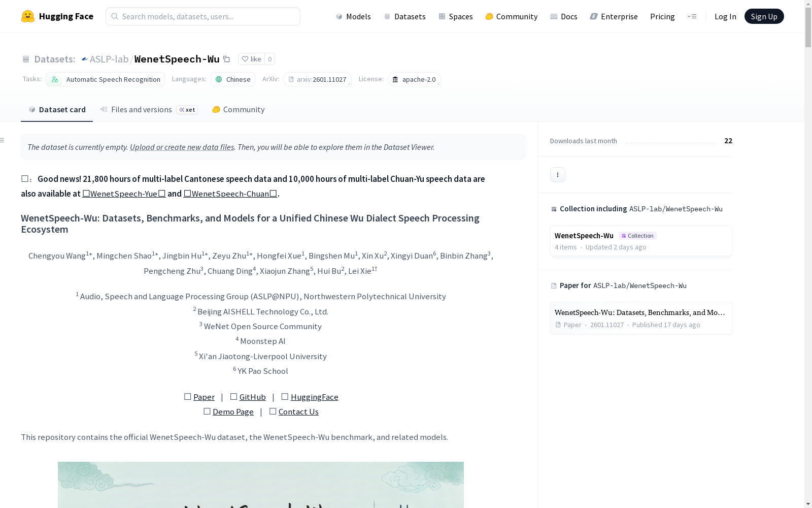Open Spaces in the top navigation
The width and height of the screenshot is (812, 508).
point(456,16)
